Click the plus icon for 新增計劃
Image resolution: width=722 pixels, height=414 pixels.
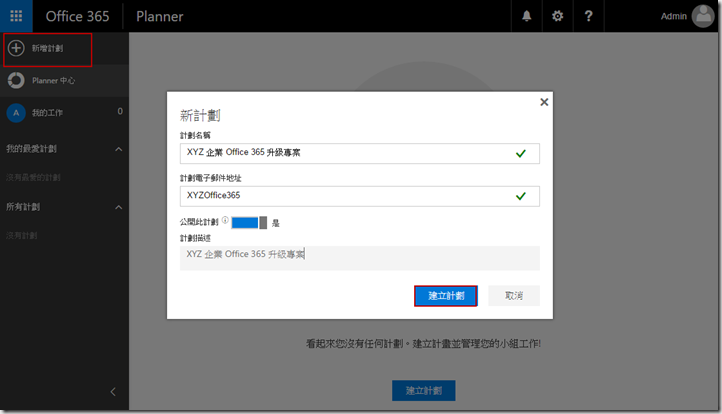[x=16, y=48]
